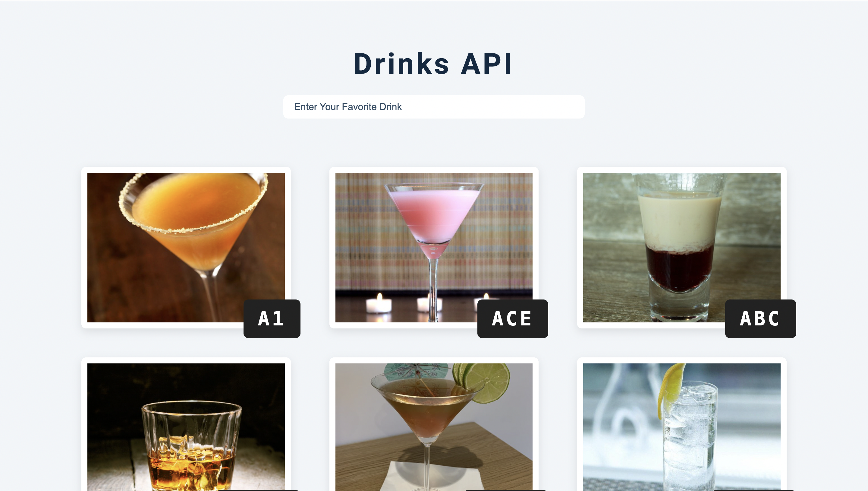The image size is (868, 491).
Task: Select the martini with lime wheel photo
Action: [434, 427]
